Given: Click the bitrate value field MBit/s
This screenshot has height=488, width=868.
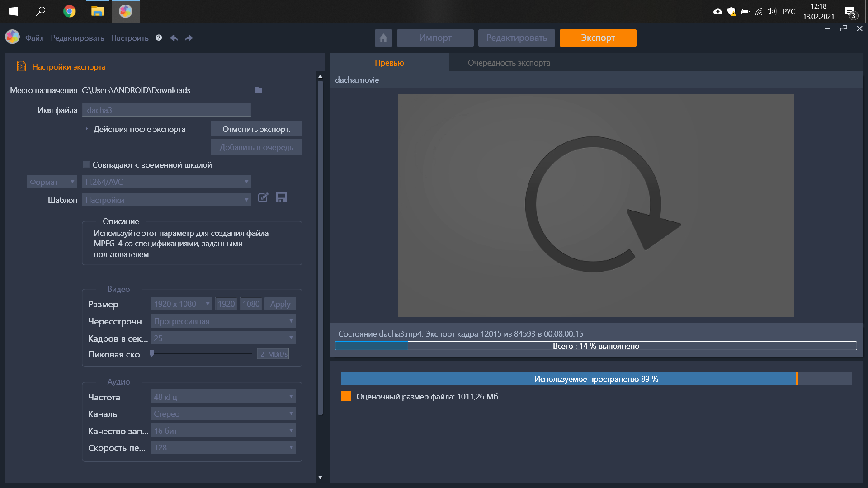Looking at the screenshot, I should [273, 354].
